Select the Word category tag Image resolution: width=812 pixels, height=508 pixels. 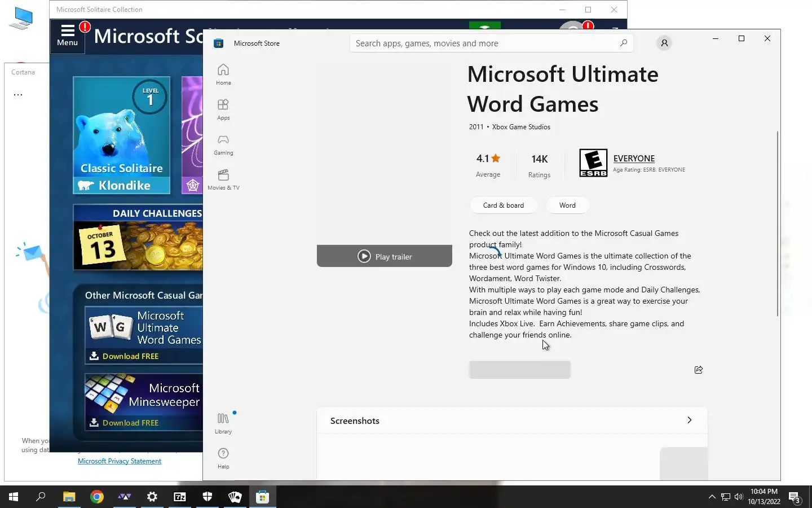[567, 205]
